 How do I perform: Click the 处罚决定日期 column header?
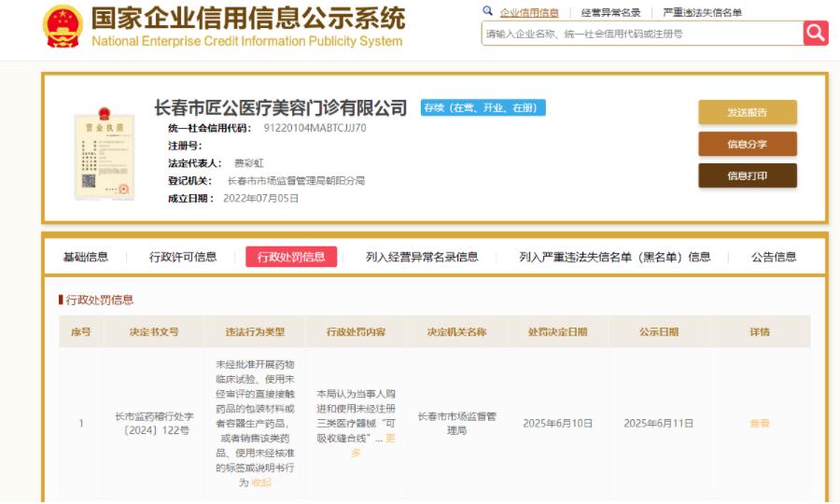(558, 332)
